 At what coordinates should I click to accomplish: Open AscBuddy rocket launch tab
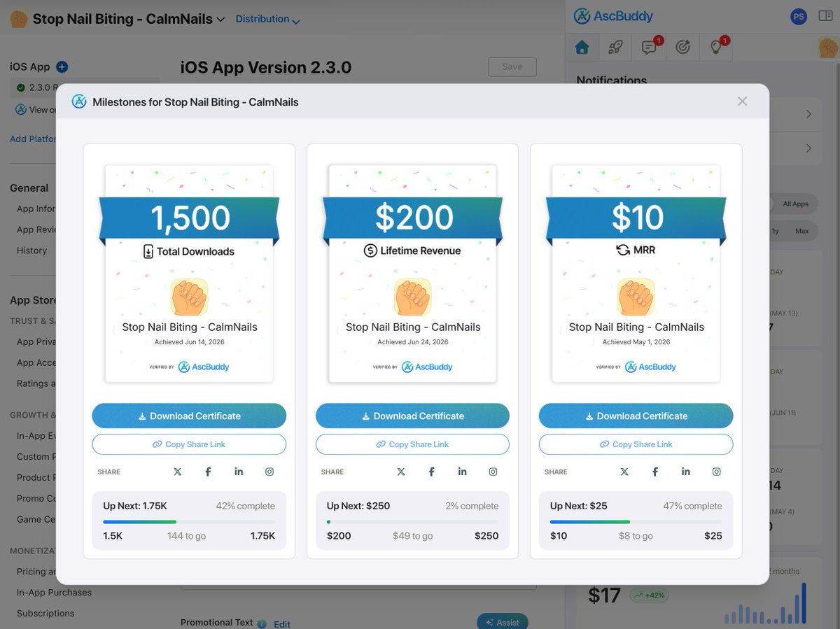[615, 47]
